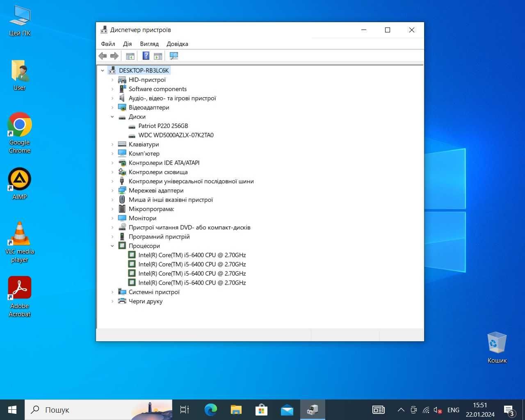Image resolution: width=525 pixels, height=420 pixels.
Task: Open Help via the blue question-mark icon
Action: click(146, 56)
